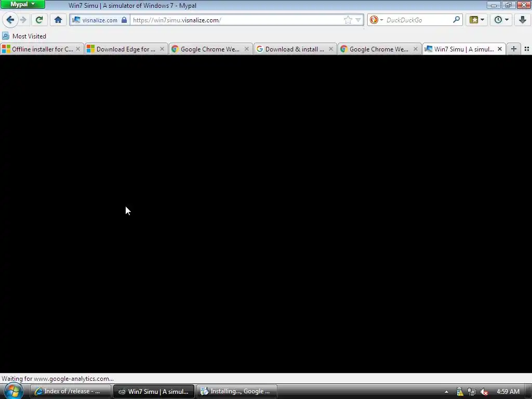Screen dimensions: 532x399
Task: Click the muted volume tray icon
Action: coord(484,392)
